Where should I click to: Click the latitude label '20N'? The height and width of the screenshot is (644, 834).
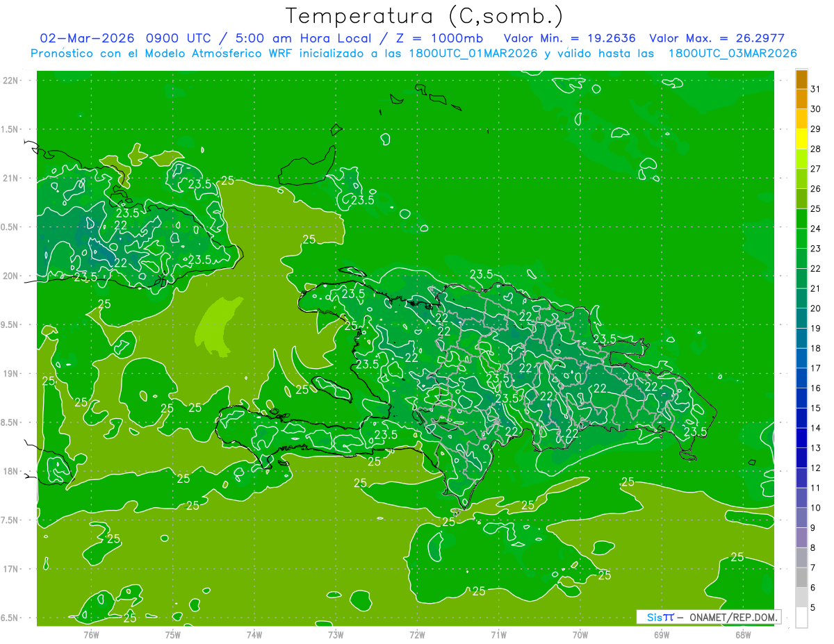pyautogui.click(x=12, y=276)
